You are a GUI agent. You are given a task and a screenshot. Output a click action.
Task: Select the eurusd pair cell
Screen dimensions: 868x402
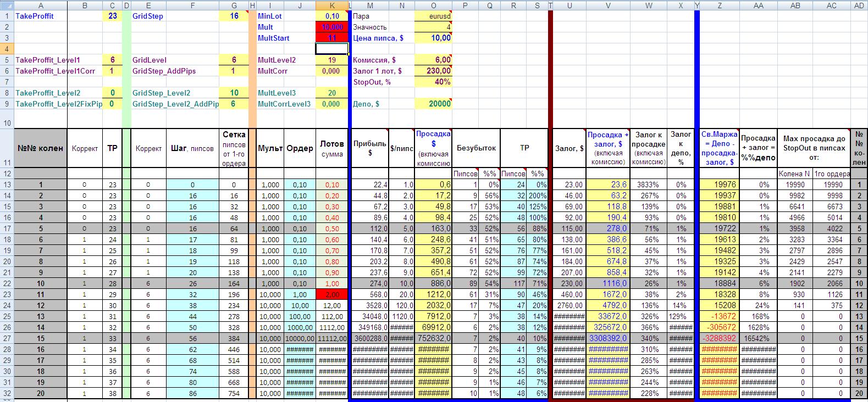tap(433, 16)
